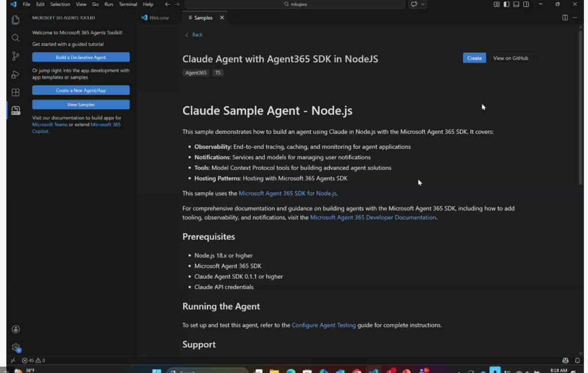588x373 pixels.
Task: Open the Terminal menu
Action: [127, 5]
